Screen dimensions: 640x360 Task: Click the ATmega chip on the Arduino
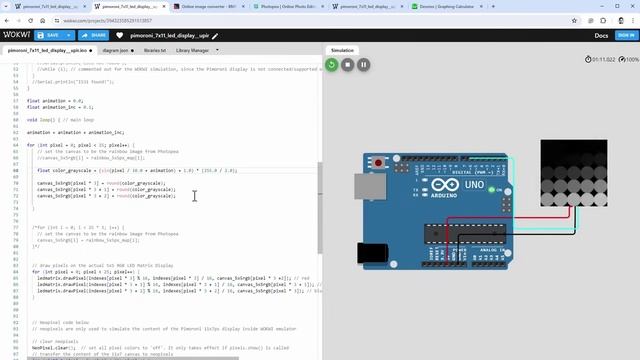464,234
